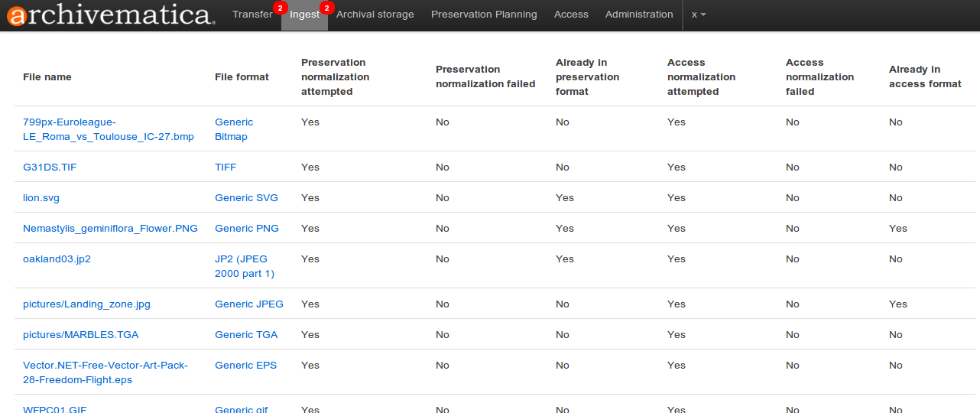Click the G31DS.TIF file link
This screenshot has width=980, height=413.
pos(50,167)
